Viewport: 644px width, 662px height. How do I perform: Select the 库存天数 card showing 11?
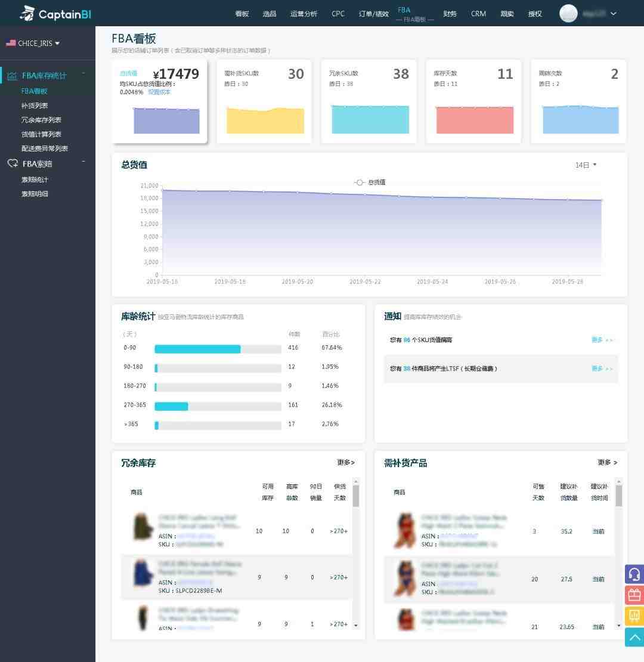[473, 101]
